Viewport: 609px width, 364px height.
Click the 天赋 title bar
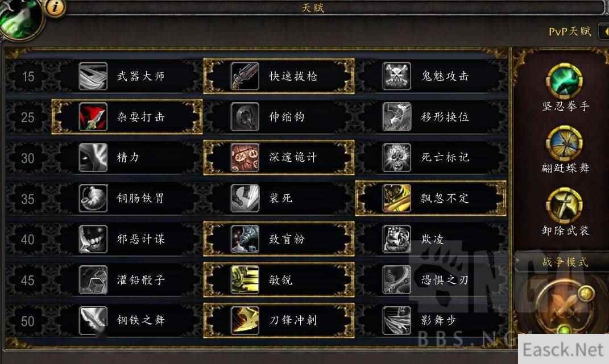point(313,8)
